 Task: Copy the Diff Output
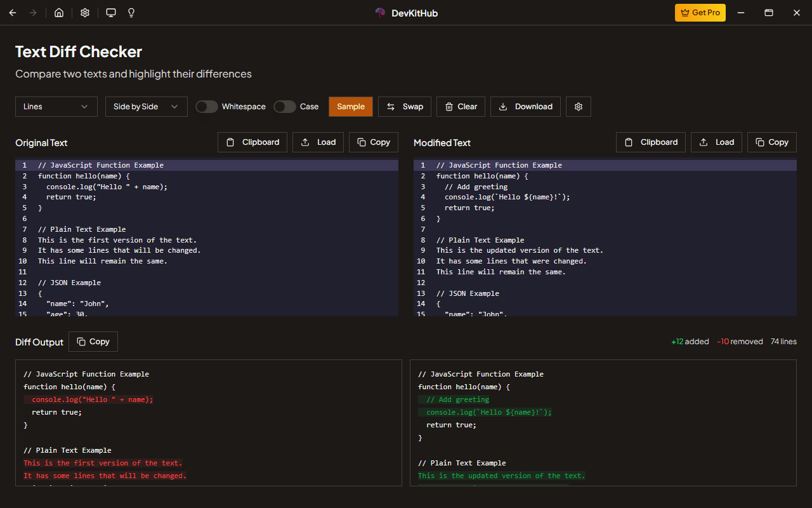point(93,342)
